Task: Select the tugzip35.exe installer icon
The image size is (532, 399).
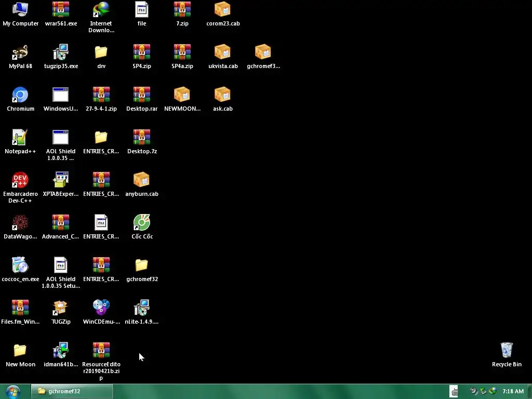Action: pos(61,52)
